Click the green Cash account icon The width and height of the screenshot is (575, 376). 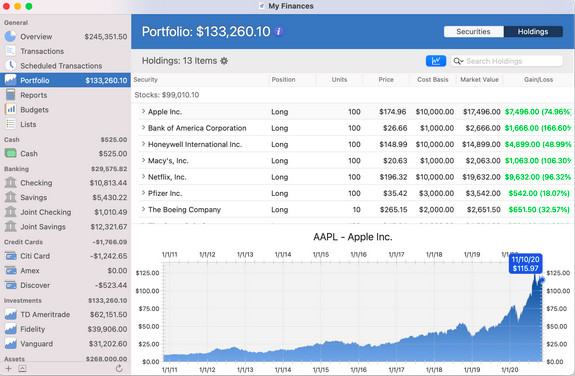click(x=10, y=153)
